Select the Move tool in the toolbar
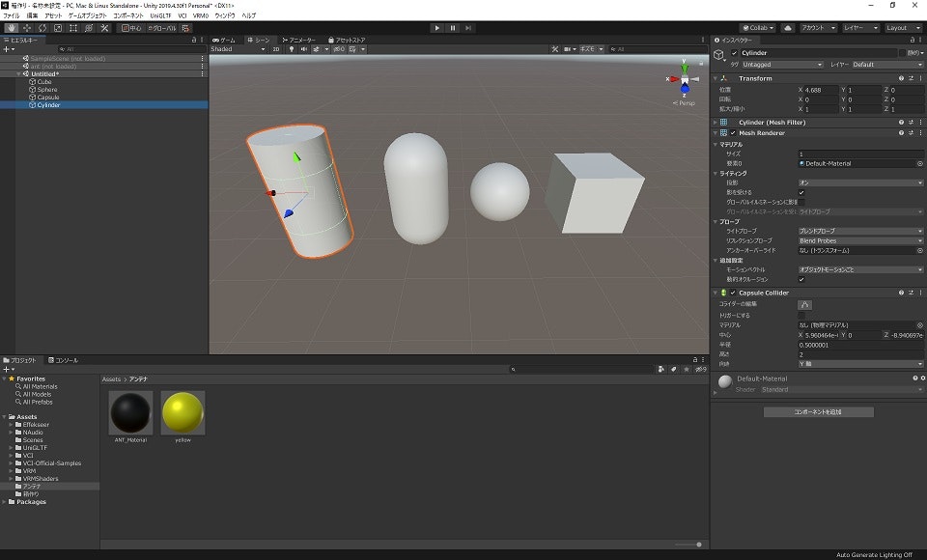 (26, 28)
